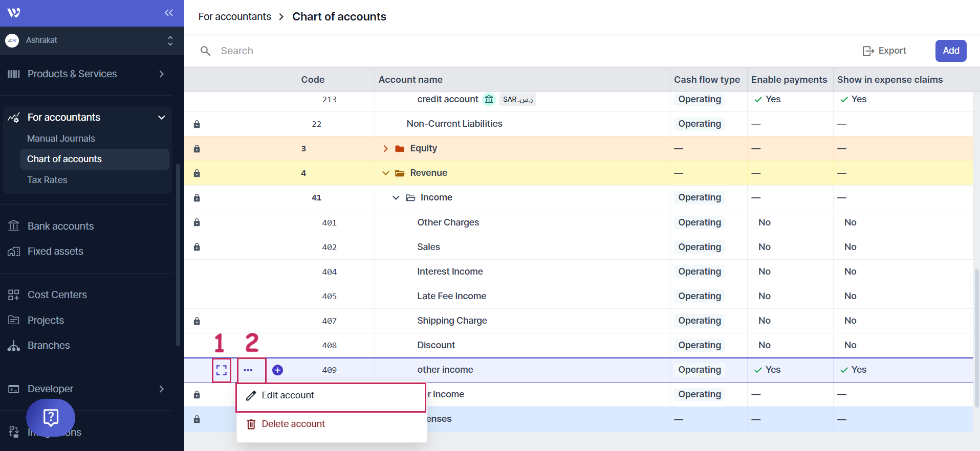This screenshot has width=980, height=451.
Task: Click the bank icon beside credit account
Action: (x=489, y=99)
